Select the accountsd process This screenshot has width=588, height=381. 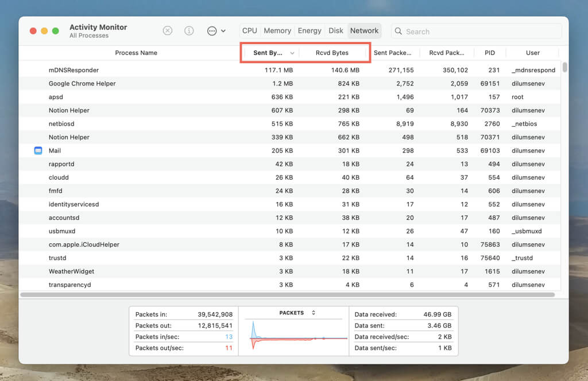290,217
